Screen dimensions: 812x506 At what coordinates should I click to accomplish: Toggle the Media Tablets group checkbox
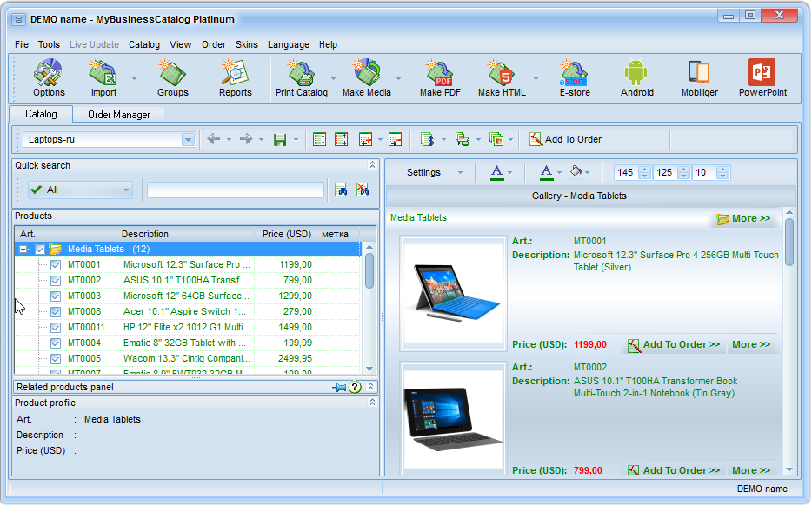coord(40,250)
